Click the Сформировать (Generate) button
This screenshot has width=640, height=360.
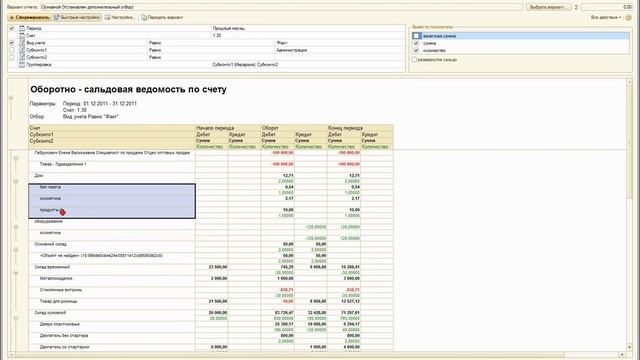(29, 18)
